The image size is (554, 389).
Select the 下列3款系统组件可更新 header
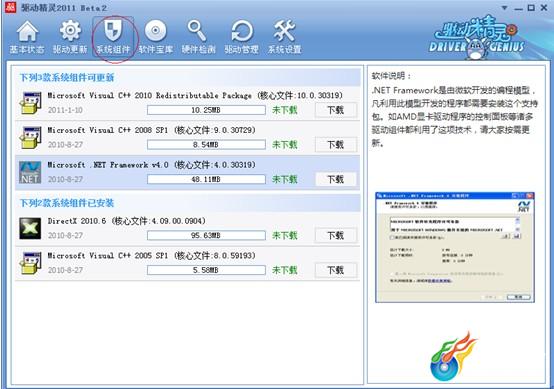[67, 77]
